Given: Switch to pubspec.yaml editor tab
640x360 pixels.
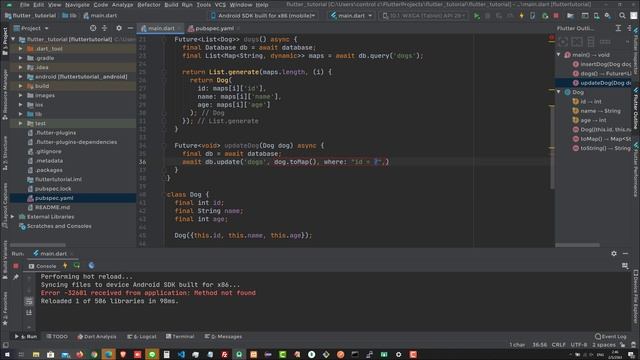Looking at the screenshot, I should pyautogui.click(x=214, y=28).
